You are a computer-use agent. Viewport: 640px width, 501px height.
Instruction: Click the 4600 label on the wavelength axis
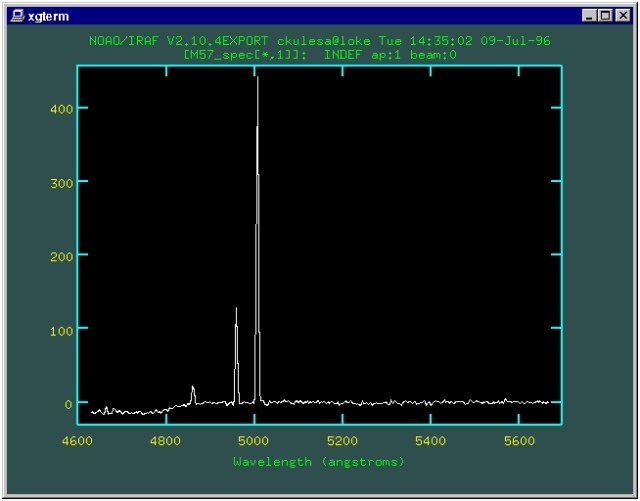78,441
